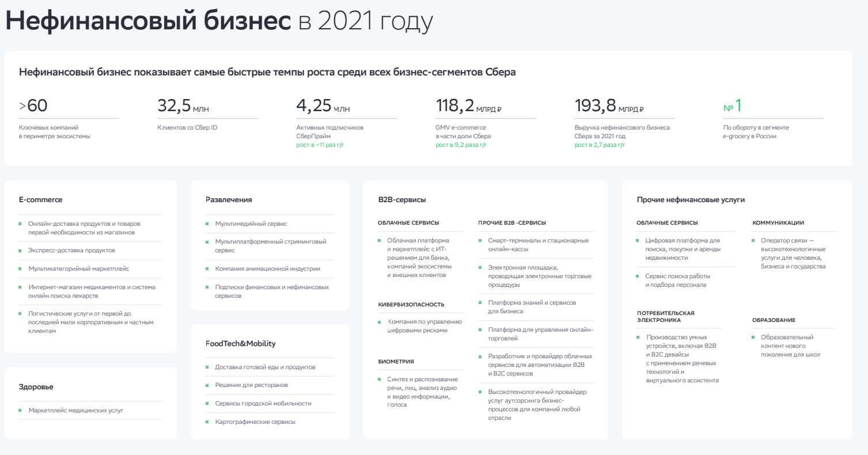Select "Сервисы городской мобильности" item
868x455 pixels.
coord(263,404)
